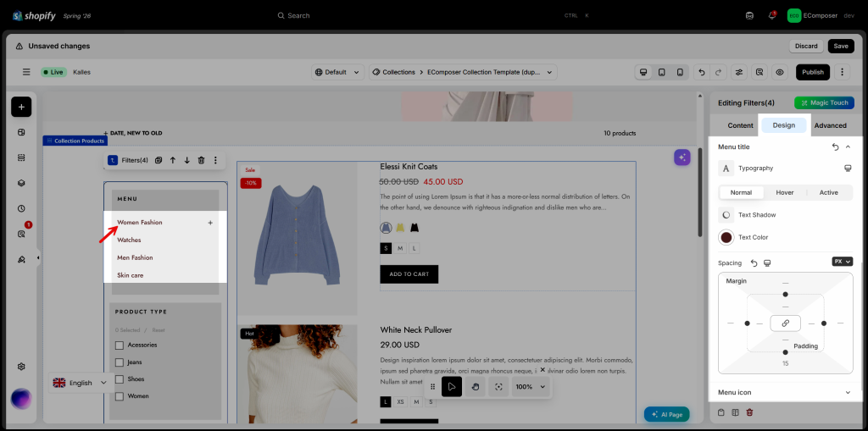Open the hamburger menu next to Live badge
Viewport: 868px width, 431px height.
pos(26,72)
